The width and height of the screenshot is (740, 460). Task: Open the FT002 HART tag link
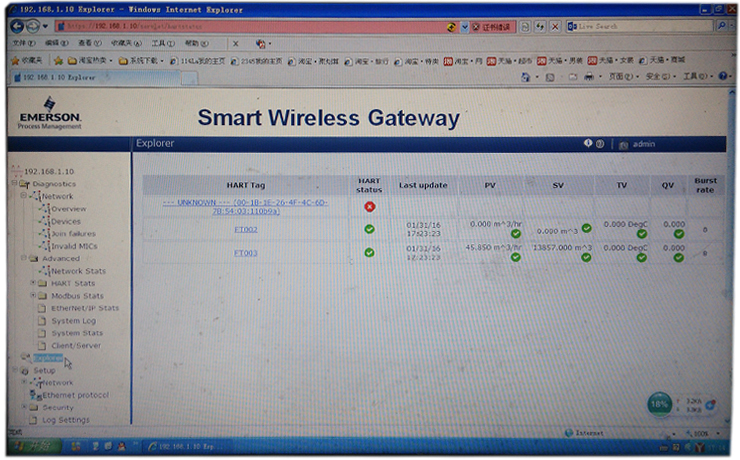click(246, 229)
